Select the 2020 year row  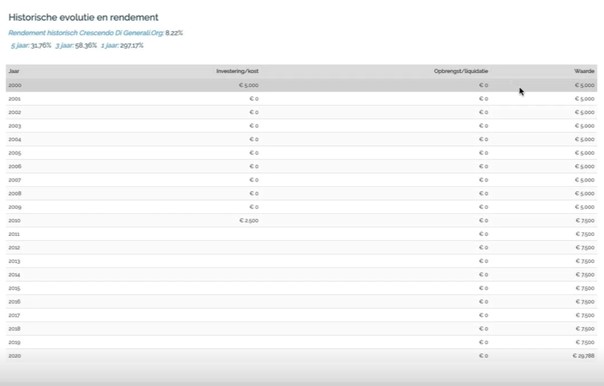(301, 356)
